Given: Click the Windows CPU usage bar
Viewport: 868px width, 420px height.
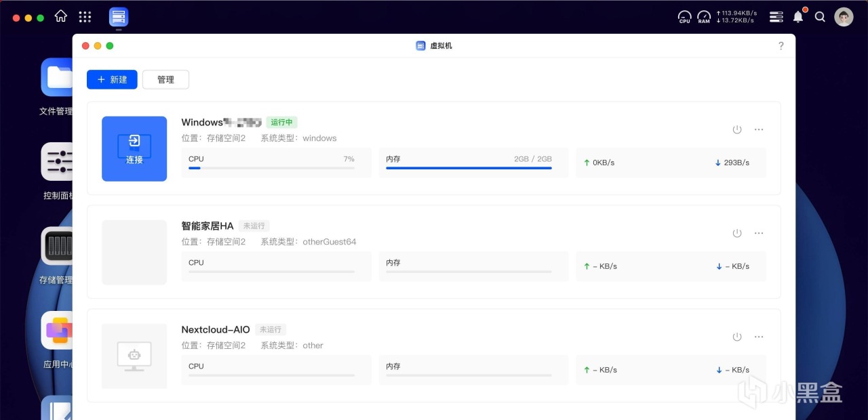Looking at the screenshot, I should tap(271, 168).
